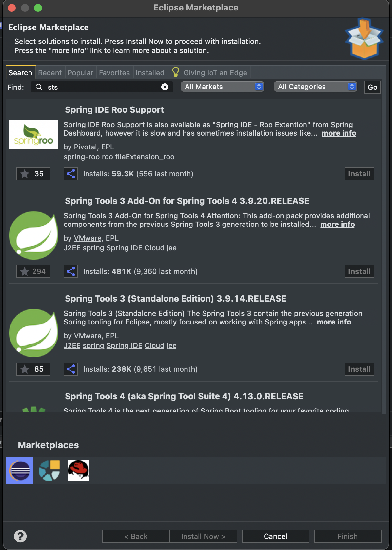
Task: Click the Back button
Action: point(136,536)
